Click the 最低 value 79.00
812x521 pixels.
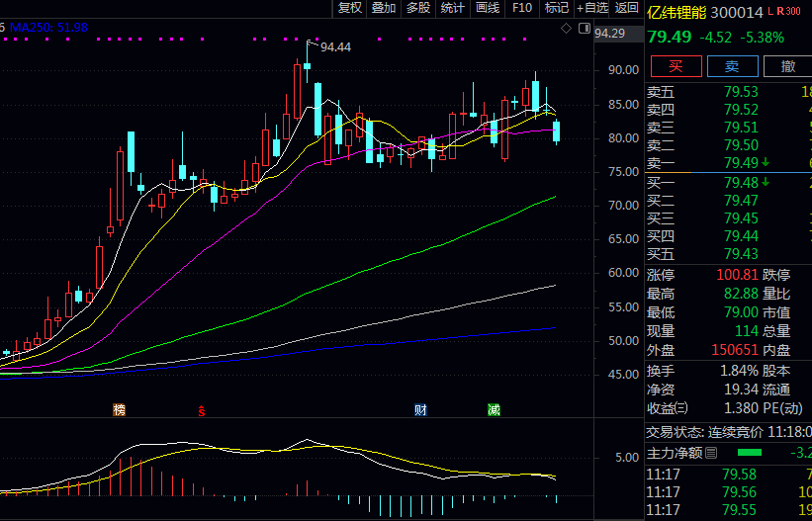pos(741,312)
